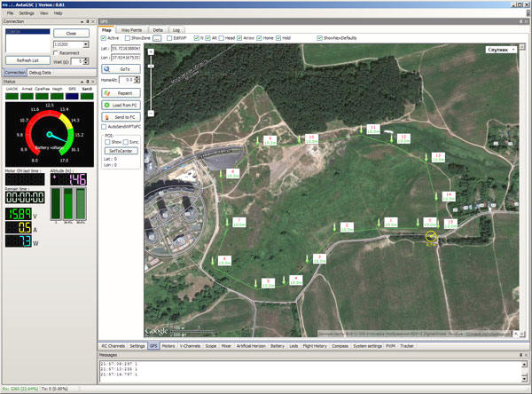Check the AutoSendWPToFC option
The width and height of the screenshot is (532, 394).
pyautogui.click(x=103, y=127)
